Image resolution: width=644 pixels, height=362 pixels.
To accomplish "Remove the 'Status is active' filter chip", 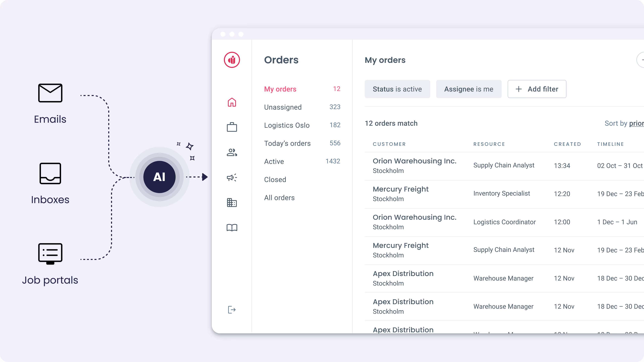I will 397,89.
